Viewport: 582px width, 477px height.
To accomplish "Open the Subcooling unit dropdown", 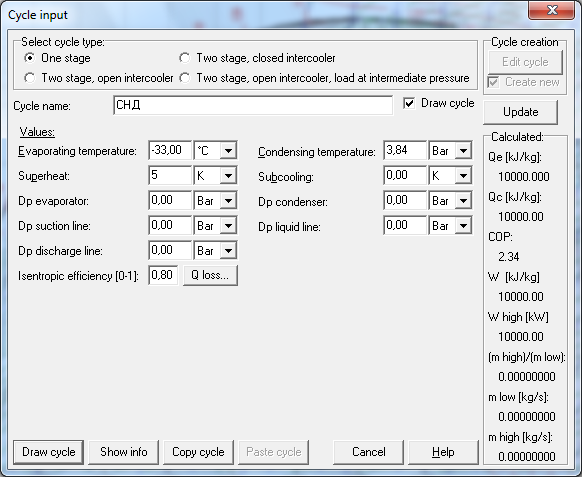I will pos(463,176).
